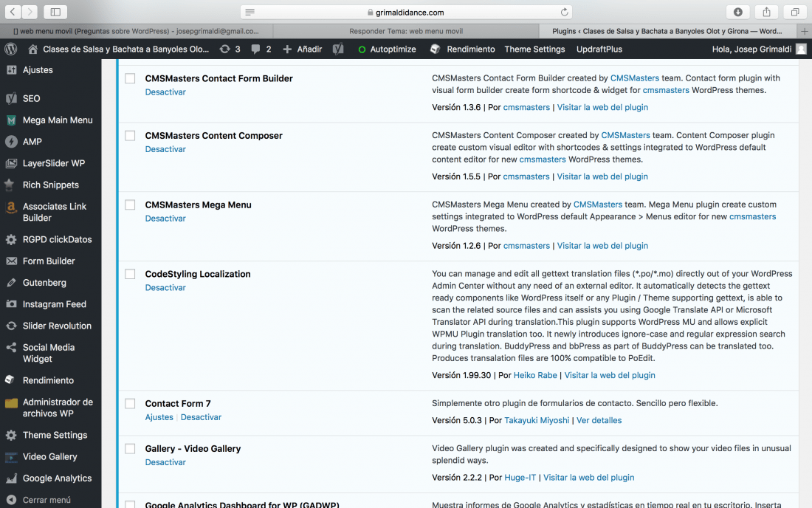812x508 pixels.
Task: Toggle the Safari sidebar button
Action: pos(55,11)
